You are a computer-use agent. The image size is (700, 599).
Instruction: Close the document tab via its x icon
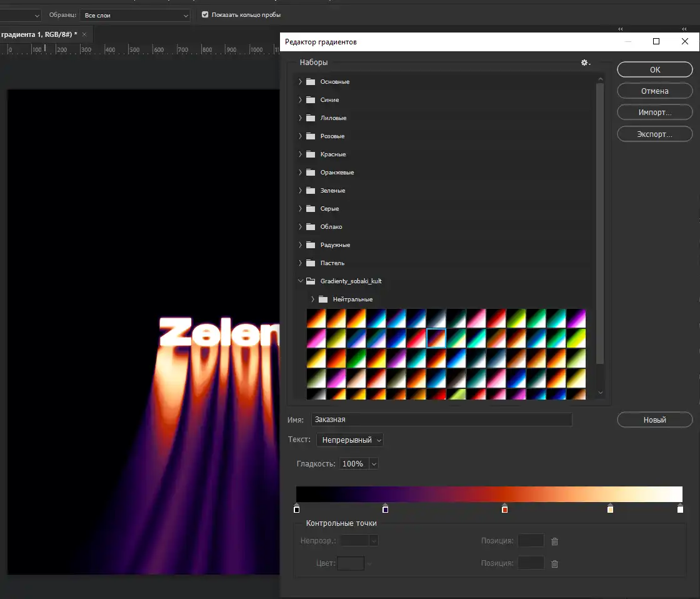pyautogui.click(x=84, y=34)
